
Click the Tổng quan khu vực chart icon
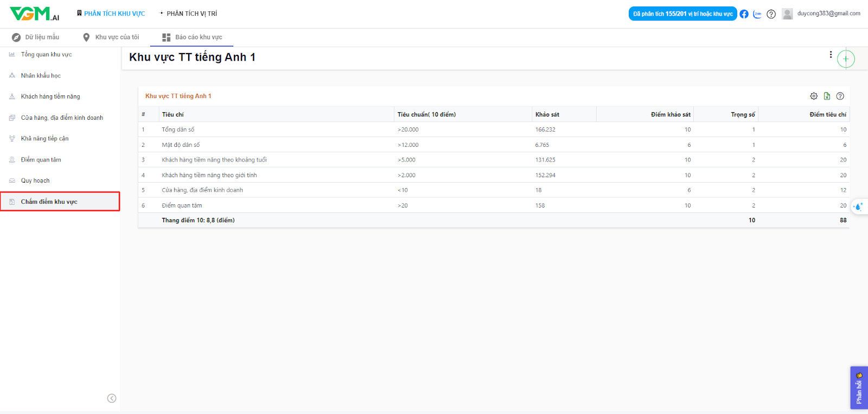point(12,55)
